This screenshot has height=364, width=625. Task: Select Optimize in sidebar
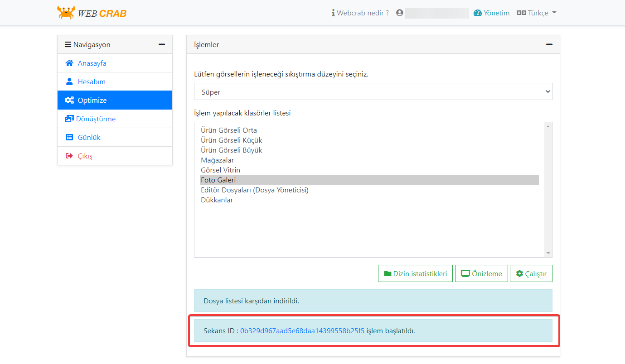click(115, 100)
